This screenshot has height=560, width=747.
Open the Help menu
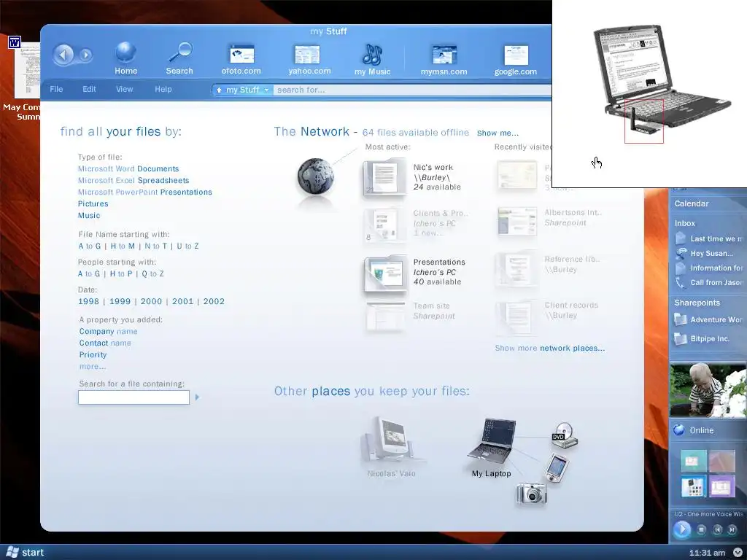point(163,89)
